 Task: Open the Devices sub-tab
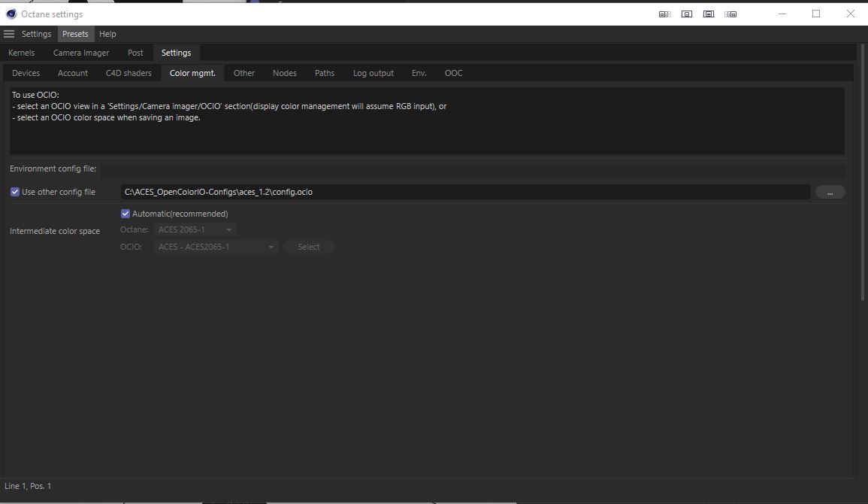click(26, 72)
